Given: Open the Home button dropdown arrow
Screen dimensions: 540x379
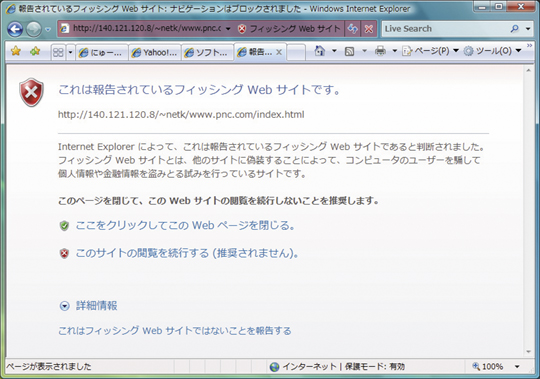Looking at the screenshot, I should tap(334, 51).
